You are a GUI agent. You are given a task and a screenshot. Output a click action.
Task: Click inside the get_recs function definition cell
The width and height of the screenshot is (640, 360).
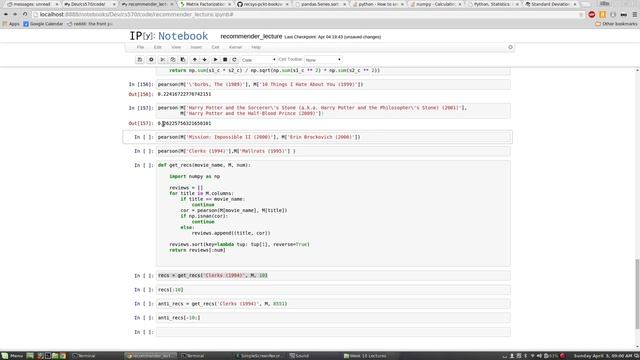pyautogui.click(x=333, y=213)
